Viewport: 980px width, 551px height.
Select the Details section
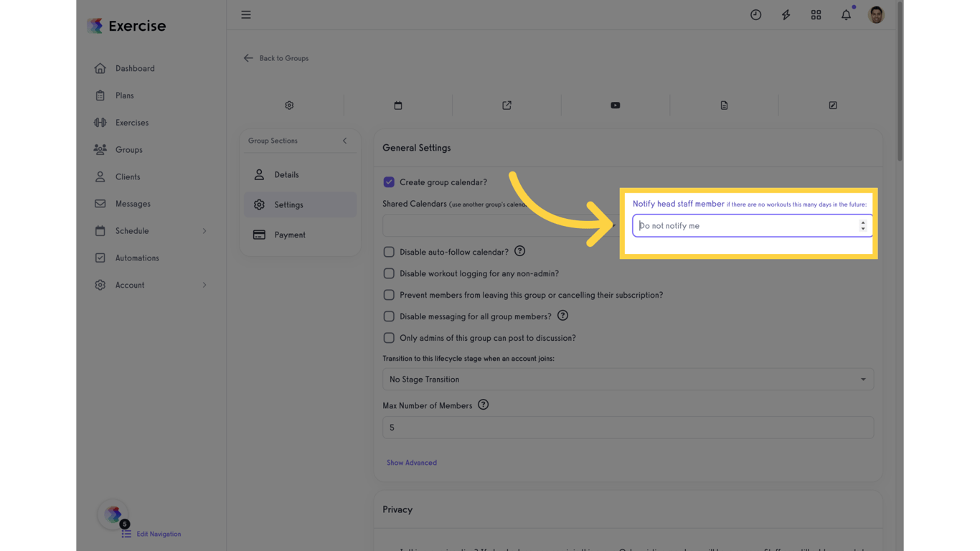pyautogui.click(x=286, y=174)
